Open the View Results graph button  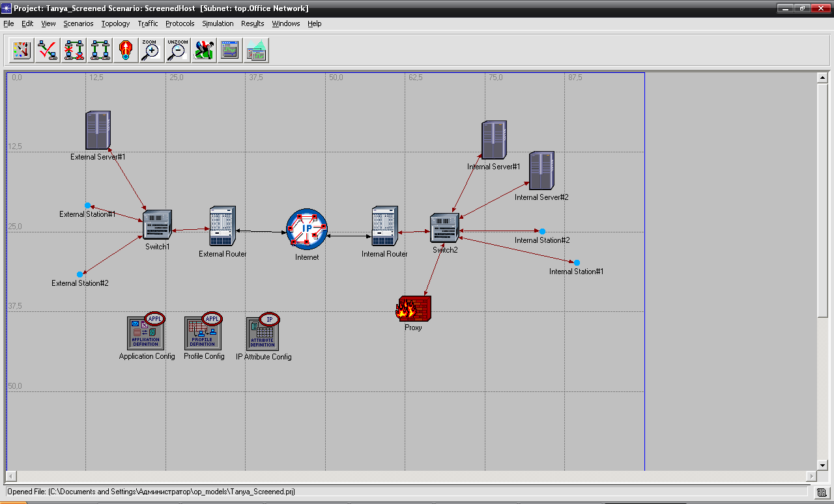tap(230, 50)
